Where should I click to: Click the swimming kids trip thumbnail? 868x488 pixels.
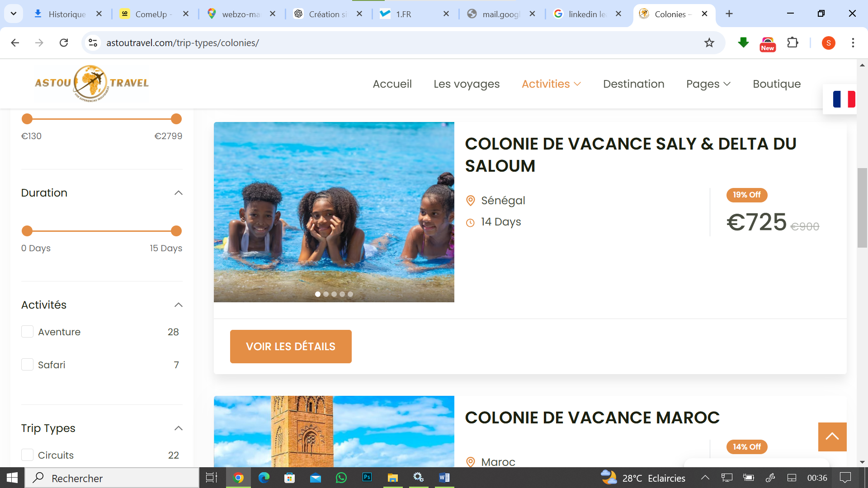tap(334, 212)
